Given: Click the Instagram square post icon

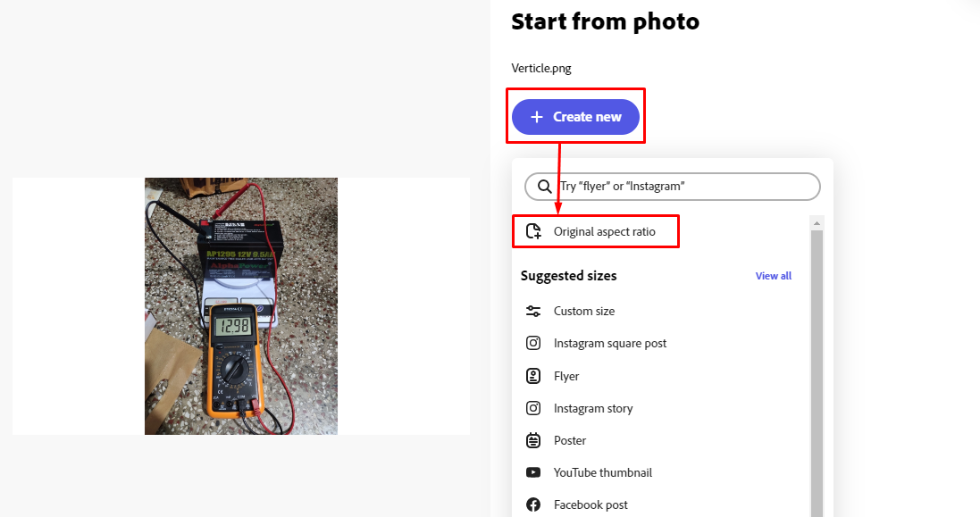Looking at the screenshot, I should click(x=533, y=343).
